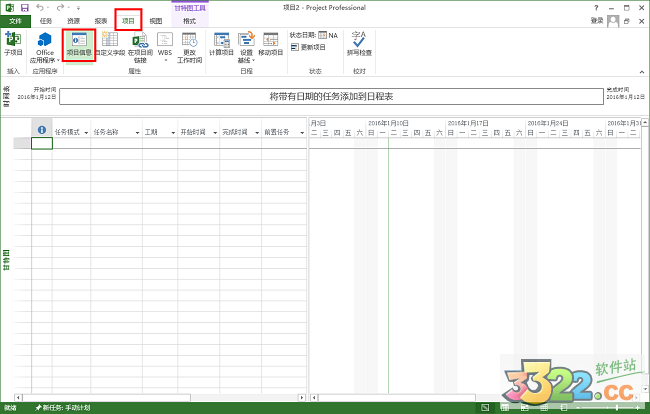Image resolution: width=650 pixels, height=414 pixels.
Task: Click the task table's left scroll arrow
Action: [x=18, y=397]
